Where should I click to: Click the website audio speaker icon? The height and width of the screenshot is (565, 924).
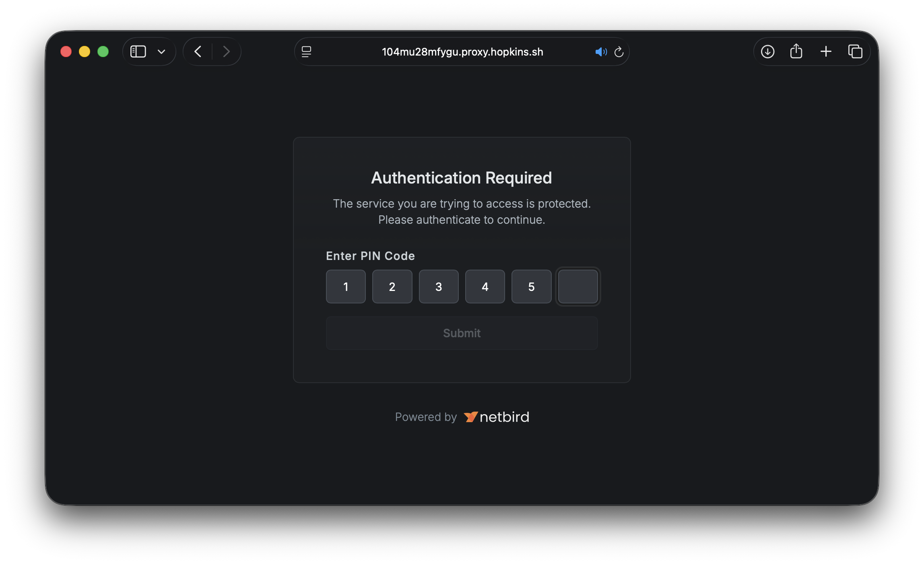tap(601, 52)
